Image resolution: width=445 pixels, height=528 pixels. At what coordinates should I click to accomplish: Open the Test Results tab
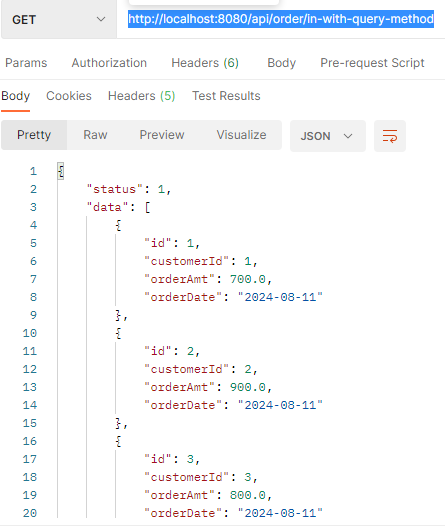click(226, 96)
